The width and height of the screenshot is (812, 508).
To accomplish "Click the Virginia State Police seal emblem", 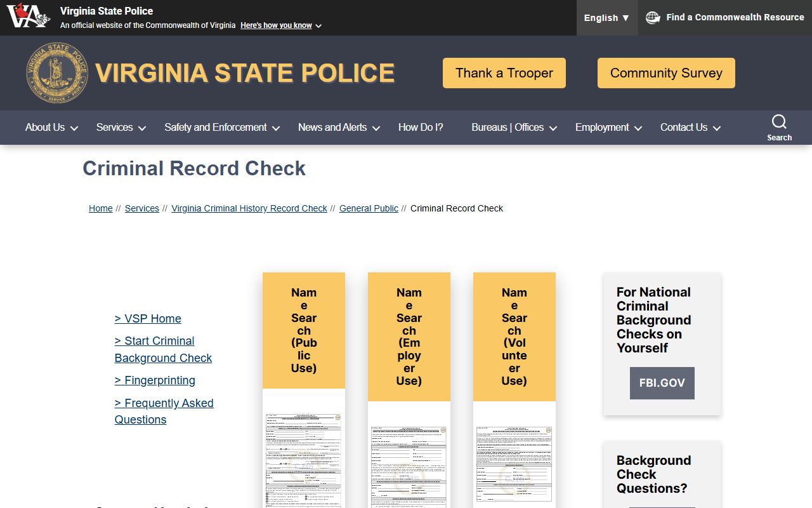I will tap(57, 73).
